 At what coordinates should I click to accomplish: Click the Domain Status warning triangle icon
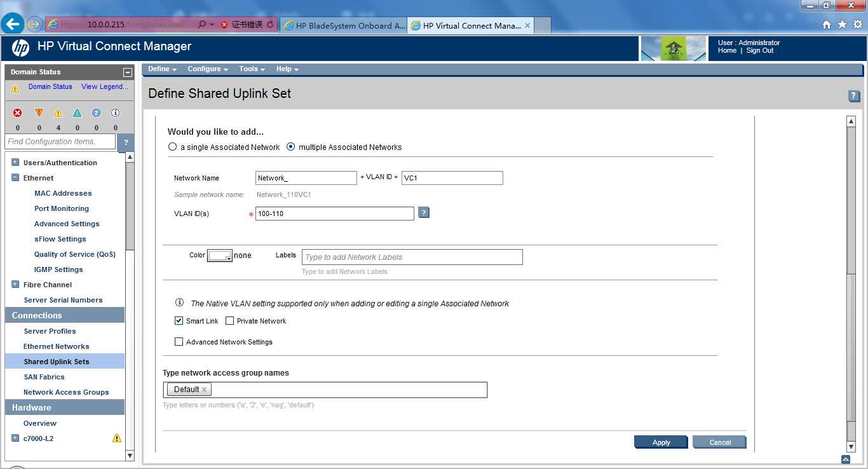15,88
